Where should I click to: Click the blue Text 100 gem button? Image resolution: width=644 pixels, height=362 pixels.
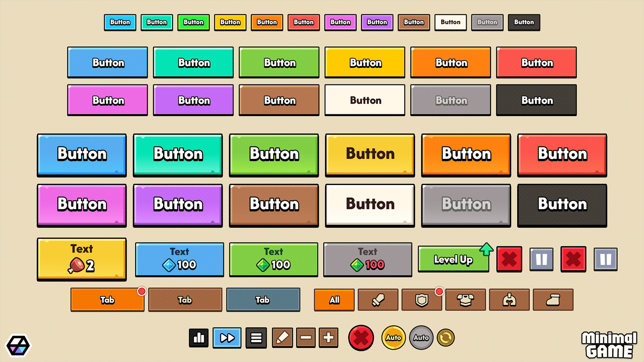[x=180, y=259]
